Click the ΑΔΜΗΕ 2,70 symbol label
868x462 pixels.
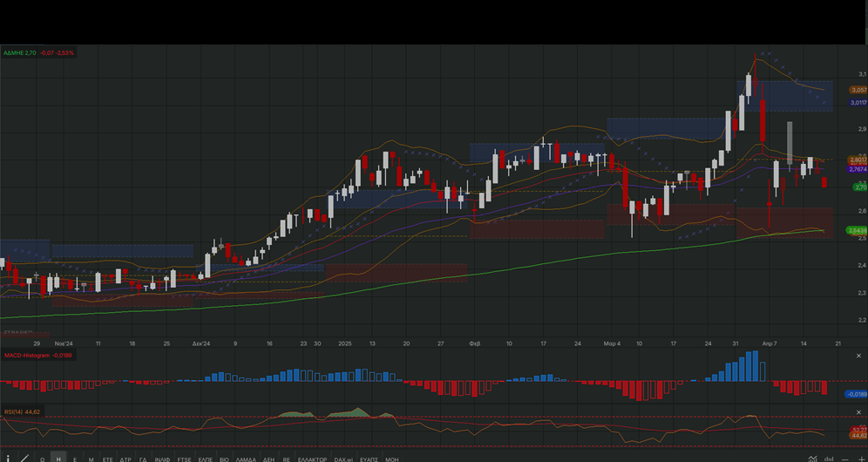coord(20,52)
